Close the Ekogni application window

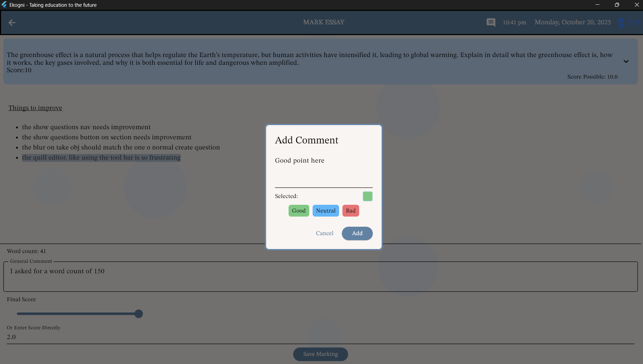637,5
